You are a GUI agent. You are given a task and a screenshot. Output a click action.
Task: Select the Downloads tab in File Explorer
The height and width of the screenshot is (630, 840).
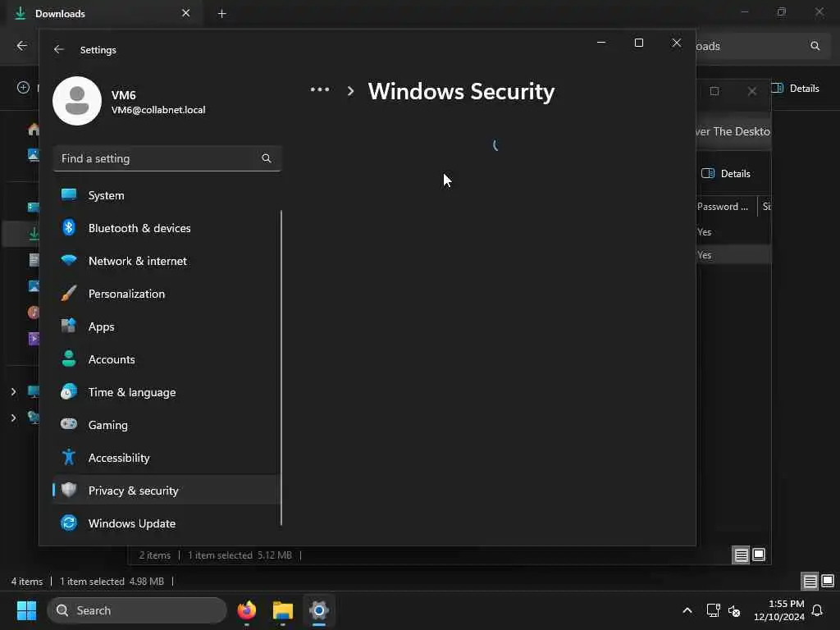pos(103,13)
